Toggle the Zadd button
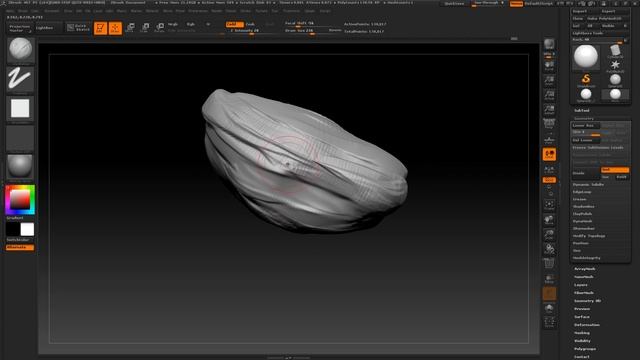 pyautogui.click(x=234, y=24)
